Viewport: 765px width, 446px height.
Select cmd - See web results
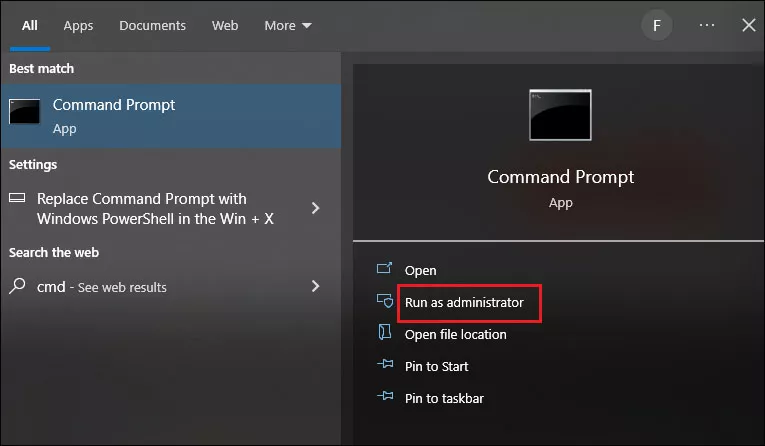point(171,286)
